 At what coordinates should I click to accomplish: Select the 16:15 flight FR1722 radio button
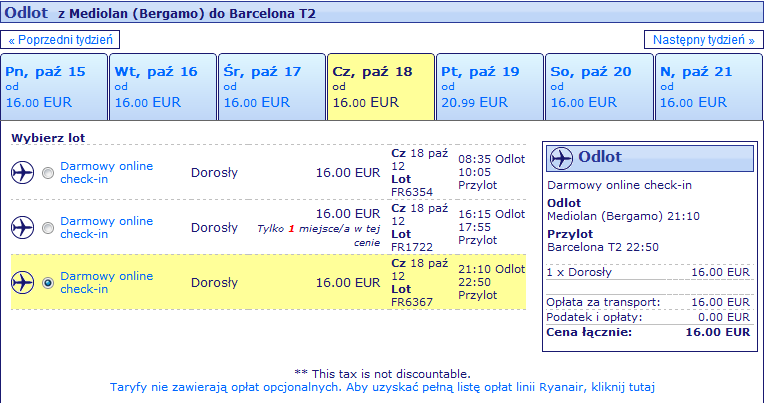[48, 228]
